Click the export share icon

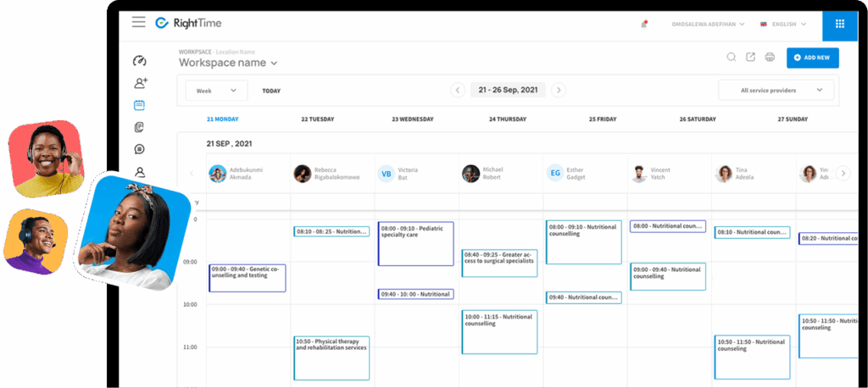click(x=750, y=58)
